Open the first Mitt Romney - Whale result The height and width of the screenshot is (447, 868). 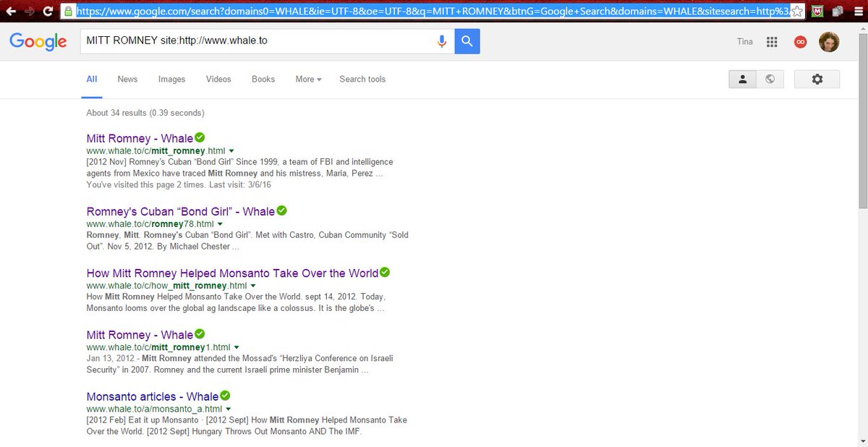tap(140, 138)
